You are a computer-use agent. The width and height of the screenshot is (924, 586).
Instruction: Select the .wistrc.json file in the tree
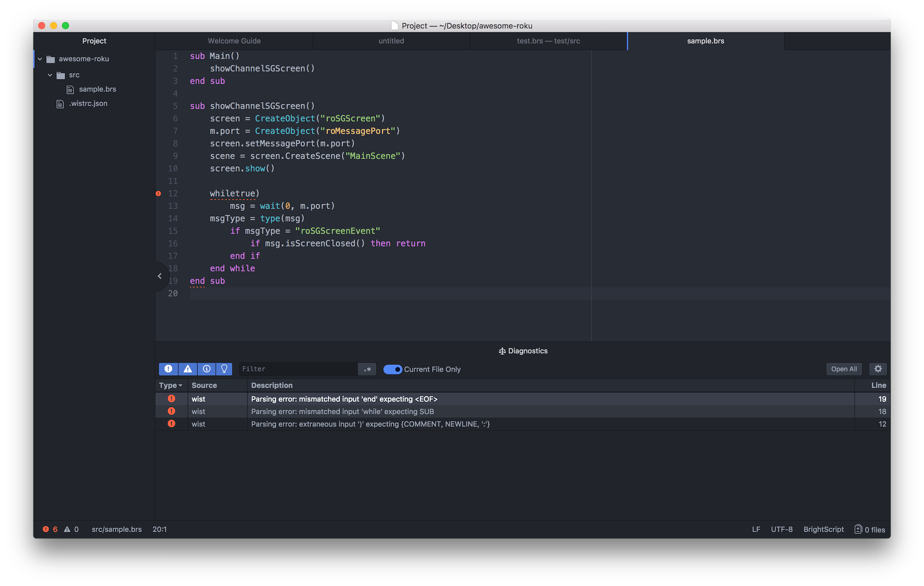pyautogui.click(x=89, y=103)
